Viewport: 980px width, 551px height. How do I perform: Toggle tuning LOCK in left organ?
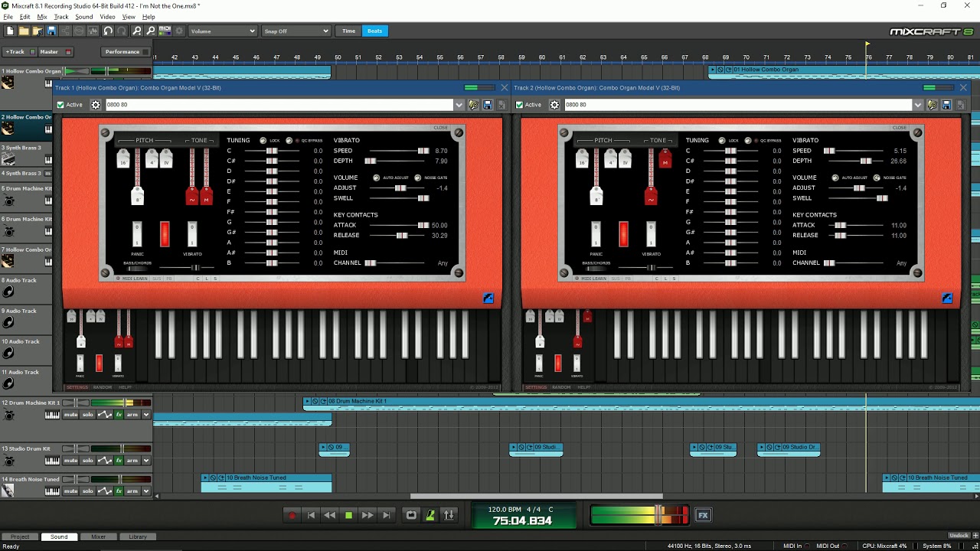coord(263,141)
